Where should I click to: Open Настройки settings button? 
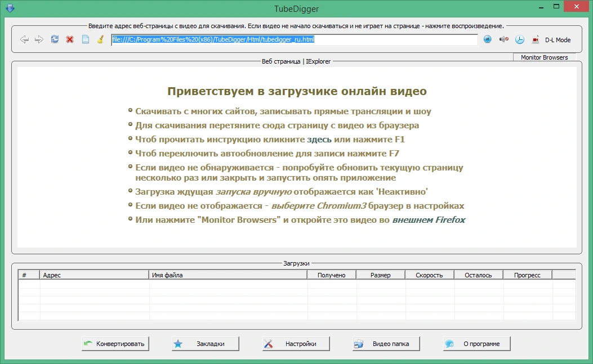(x=296, y=344)
